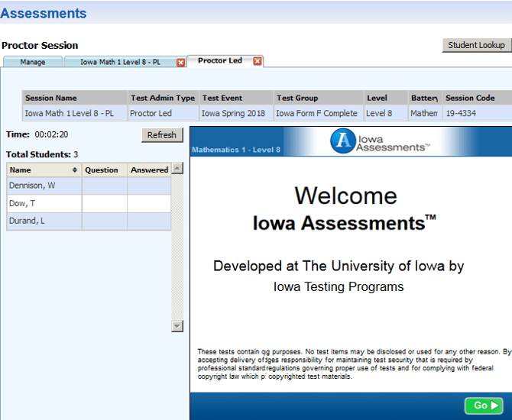
Task: Start the test with the Go button
Action: click(x=484, y=405)
